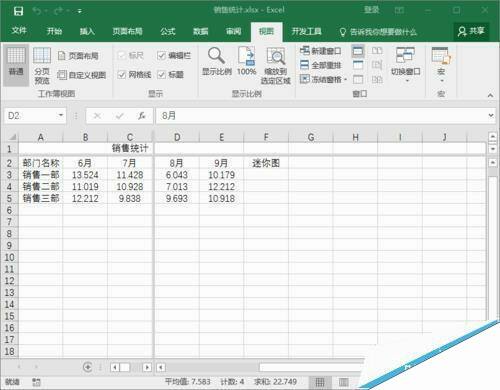Toggle the Ruler (标尺) checkbox
500x390 pixels.
coord(131,55)
